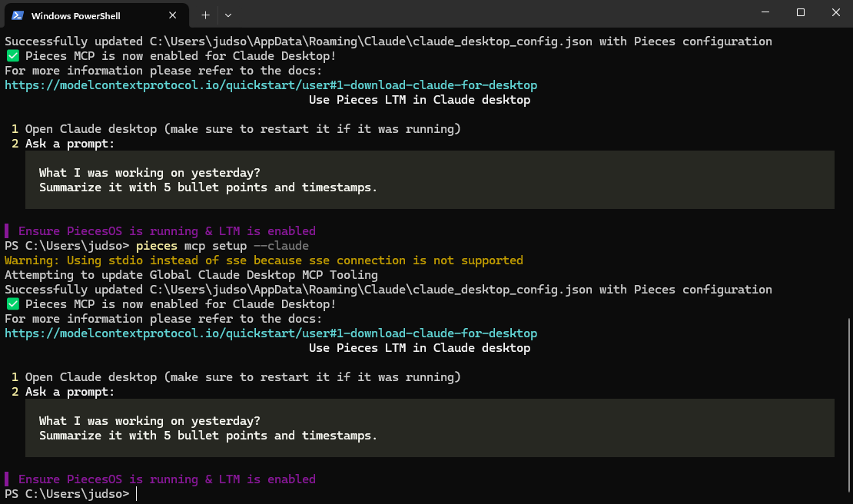Click the first 'What I was working on yesterday?' prompt

[x=150, y=173]
